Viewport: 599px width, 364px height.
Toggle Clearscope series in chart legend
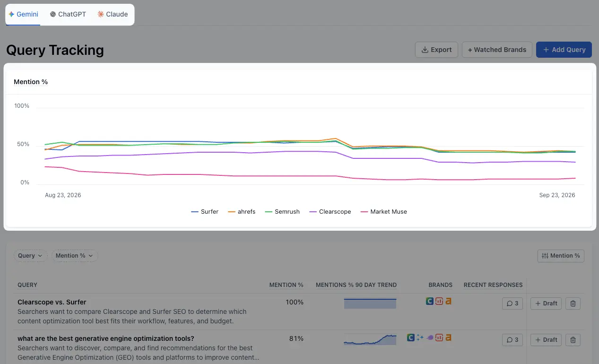(x=330, y=212)
